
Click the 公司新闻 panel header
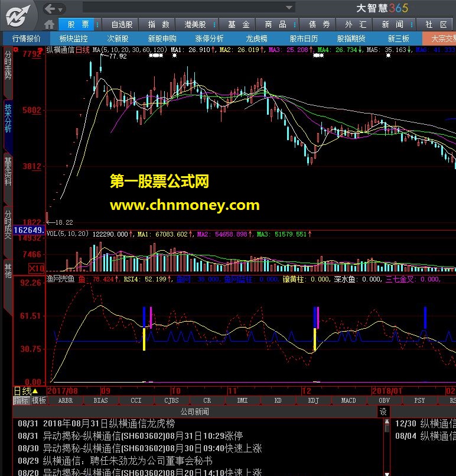click(195, 412)
